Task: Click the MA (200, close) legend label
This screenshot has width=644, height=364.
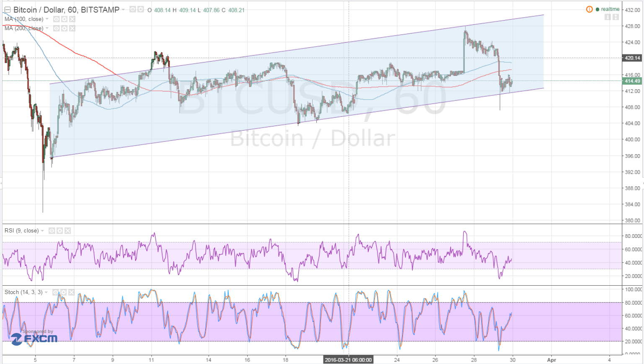Action: (x=24, y=28)
